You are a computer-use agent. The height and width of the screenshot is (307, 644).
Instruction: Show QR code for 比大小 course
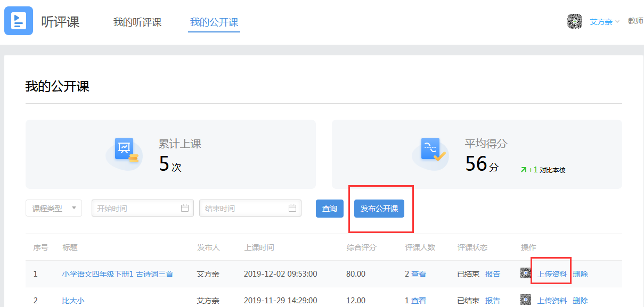pyautogui.click(x=526, y=300)
